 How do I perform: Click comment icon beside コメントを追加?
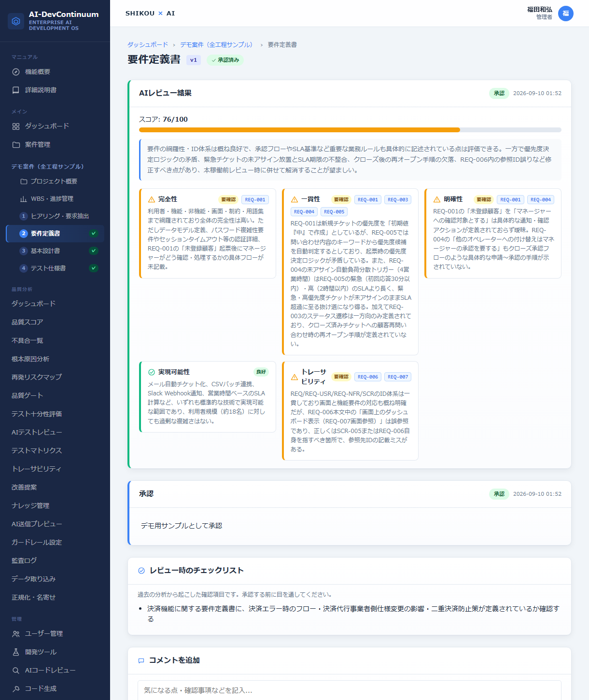[141, 660]
